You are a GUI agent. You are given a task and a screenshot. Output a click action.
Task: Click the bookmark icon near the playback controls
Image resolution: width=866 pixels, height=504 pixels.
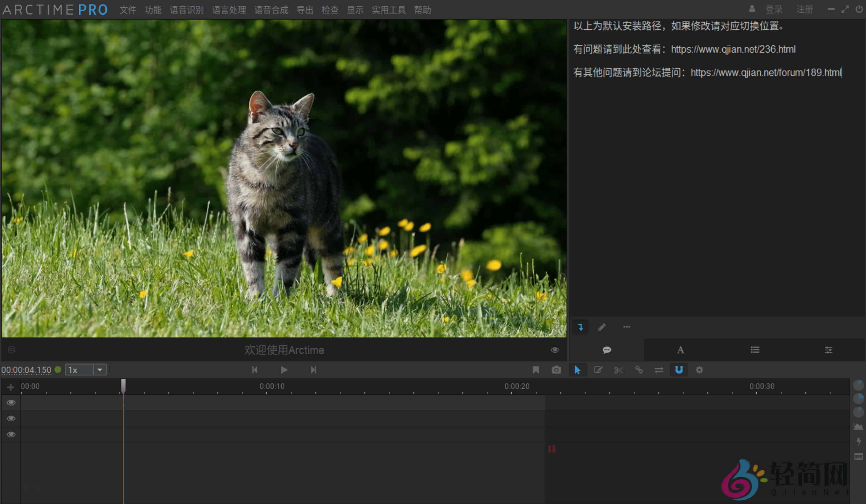[535, 370]
